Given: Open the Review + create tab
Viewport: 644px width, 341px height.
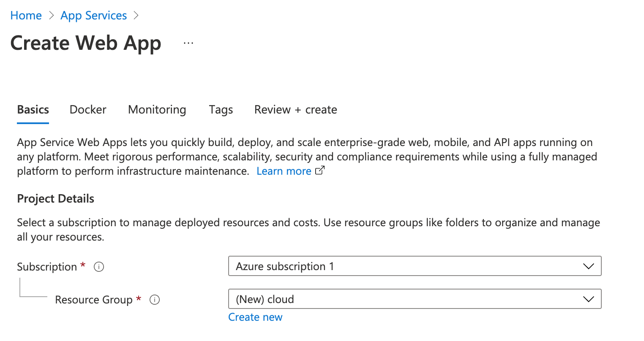Looking at the screenshot, I should point(296,110).
